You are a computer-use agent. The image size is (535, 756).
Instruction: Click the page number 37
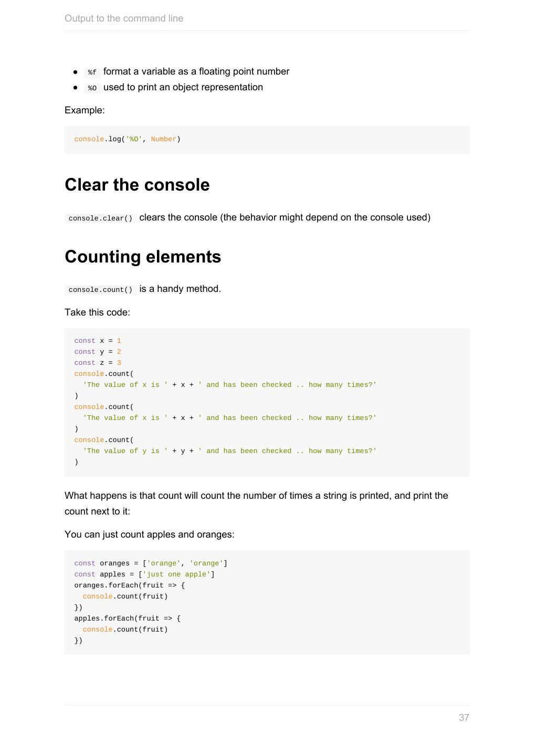[464, 718]
